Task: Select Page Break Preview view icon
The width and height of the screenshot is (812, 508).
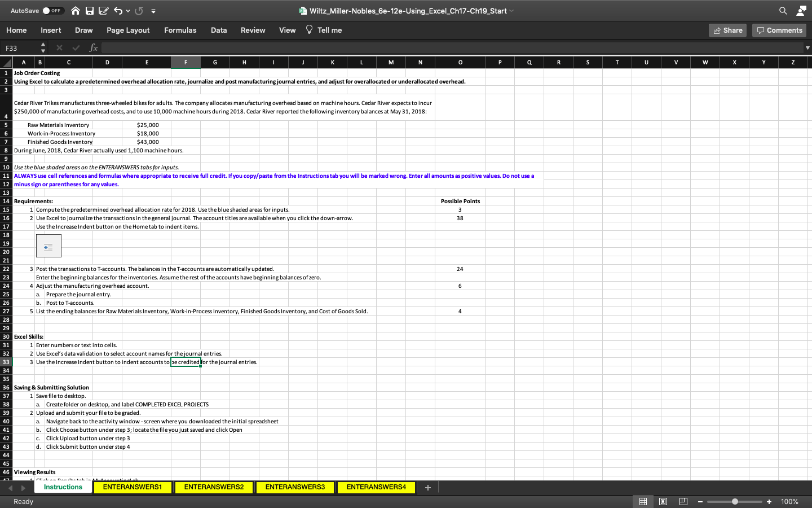Action: (683, 501)
